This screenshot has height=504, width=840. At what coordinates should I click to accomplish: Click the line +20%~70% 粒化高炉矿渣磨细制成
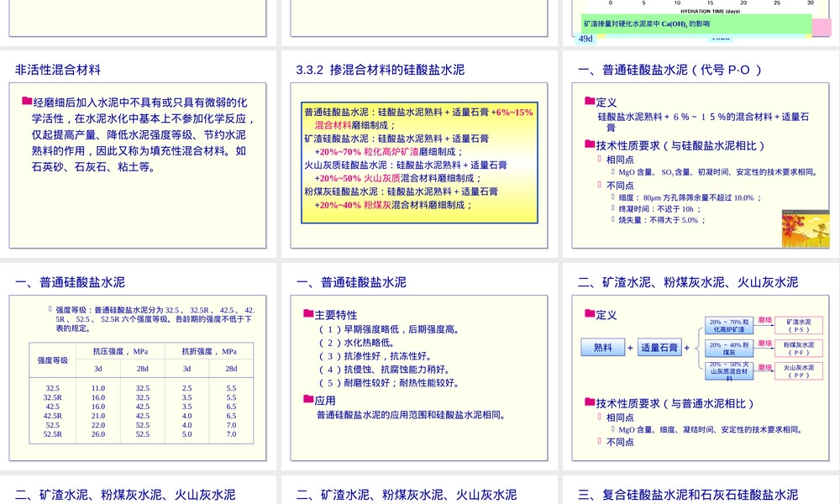389,151
